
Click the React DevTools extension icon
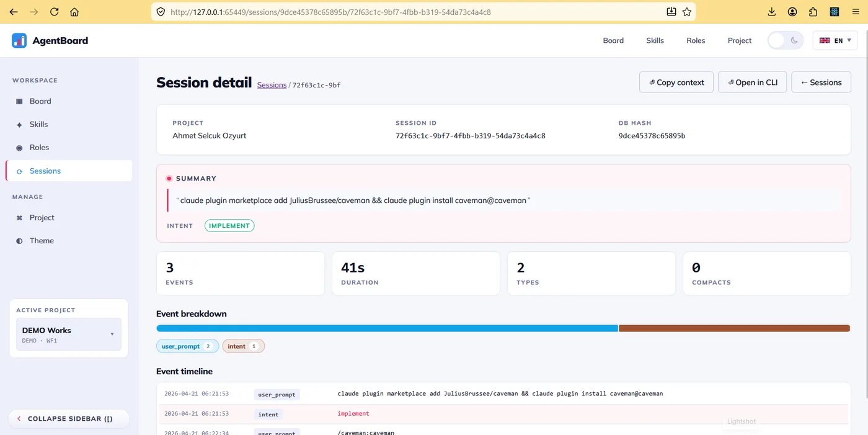[834, 12]
